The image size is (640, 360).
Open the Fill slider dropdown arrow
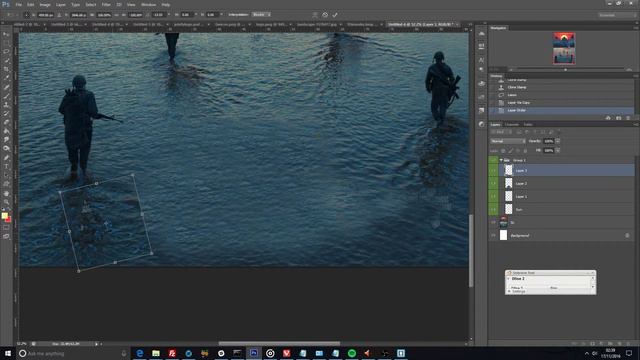click(x=558, y=151)
